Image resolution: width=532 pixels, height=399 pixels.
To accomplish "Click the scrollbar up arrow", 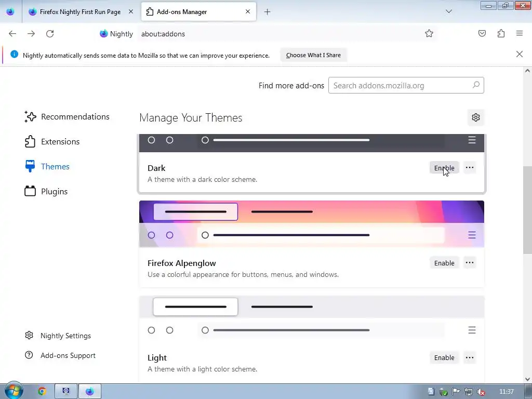I will pos(527,71).
